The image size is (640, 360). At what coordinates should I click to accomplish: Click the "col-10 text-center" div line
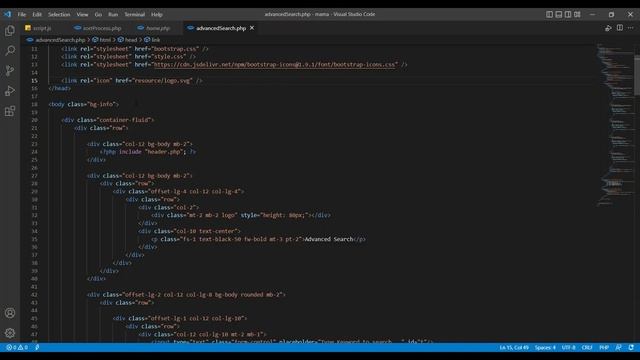(189, 231)
